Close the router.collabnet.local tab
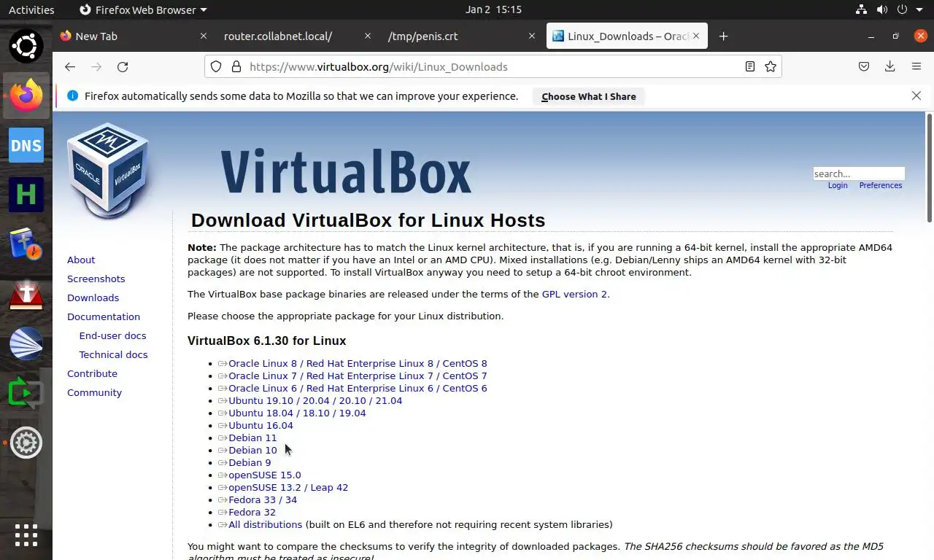 pos(368,36)
